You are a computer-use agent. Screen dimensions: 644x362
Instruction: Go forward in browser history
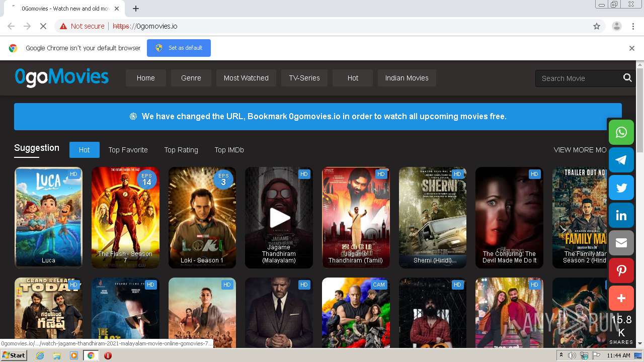[x=27, y=26]
